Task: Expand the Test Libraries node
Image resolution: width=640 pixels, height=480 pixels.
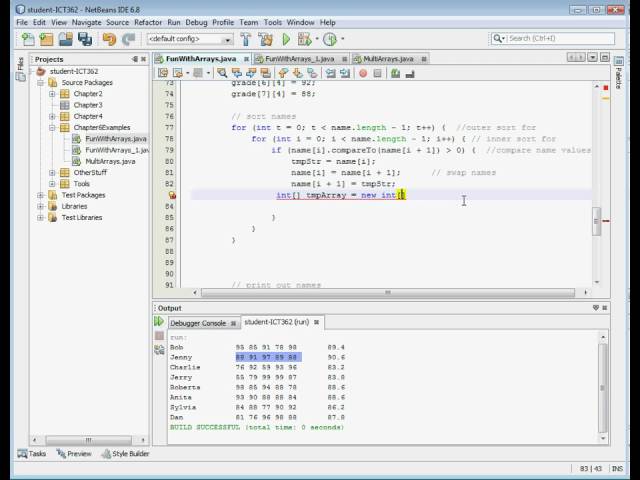Action: click(40, 218)
